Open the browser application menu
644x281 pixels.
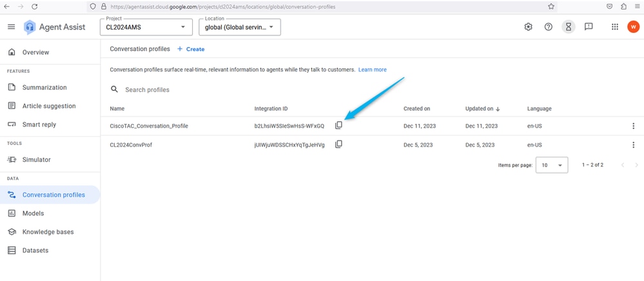point(637,6)
